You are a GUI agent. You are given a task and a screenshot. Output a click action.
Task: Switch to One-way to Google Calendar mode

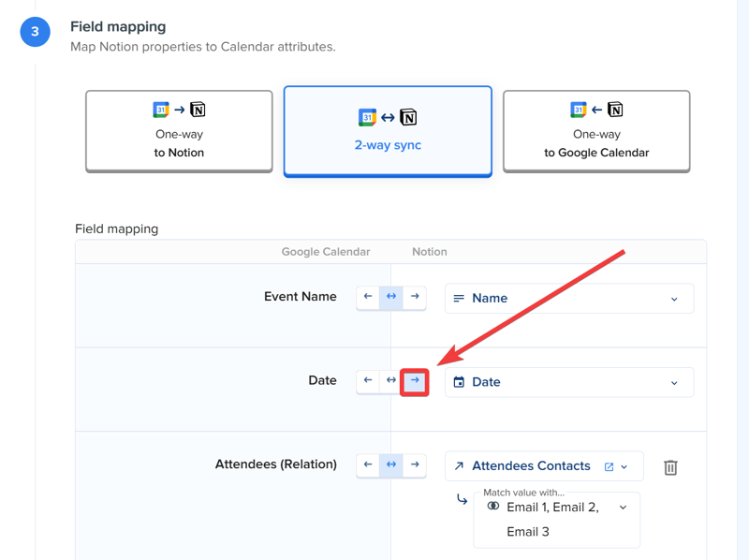pyautogui.click(x=596, y=131)
